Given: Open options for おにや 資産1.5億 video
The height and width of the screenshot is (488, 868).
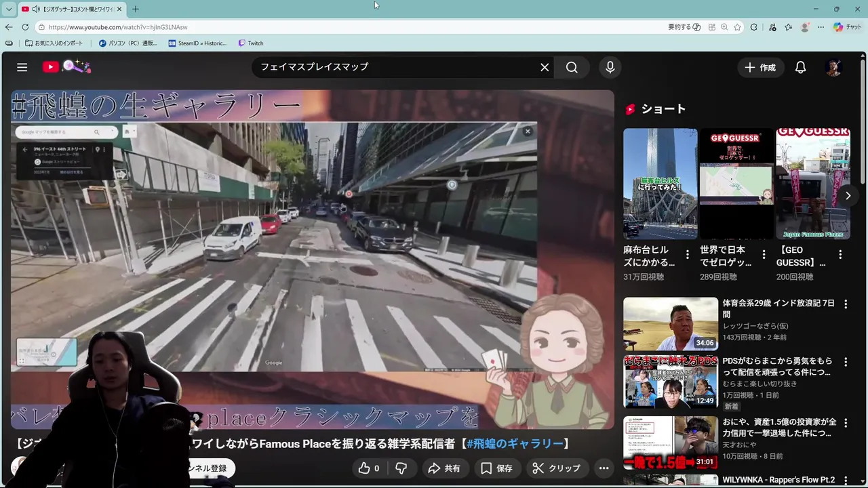Looking at the screenshot, I should (846, 423).
